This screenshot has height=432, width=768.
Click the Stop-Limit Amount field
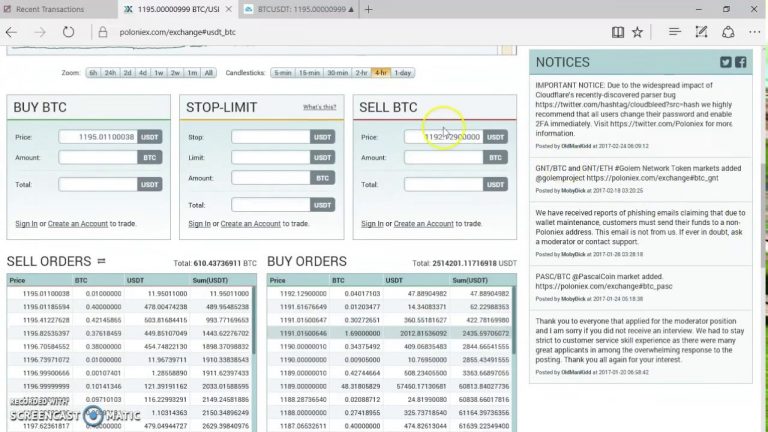pyautogui.click(x=271, y=178)
